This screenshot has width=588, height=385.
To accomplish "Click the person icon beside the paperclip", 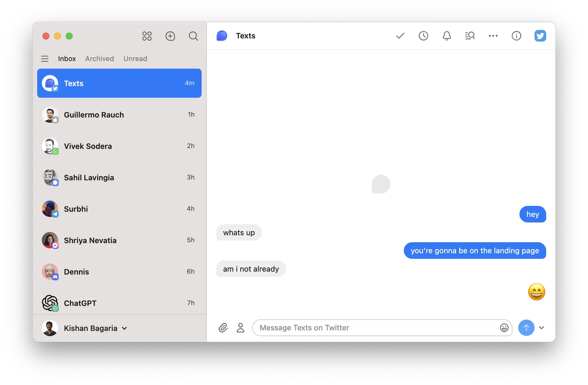I will coord(240,328).
